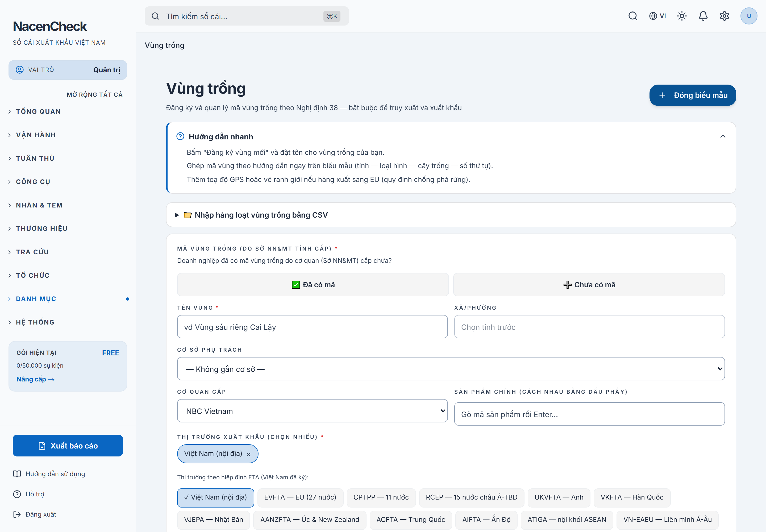Click the Đóng biểu mẫu button
Viewport: 766px width, 532px height.
[692, 95]
